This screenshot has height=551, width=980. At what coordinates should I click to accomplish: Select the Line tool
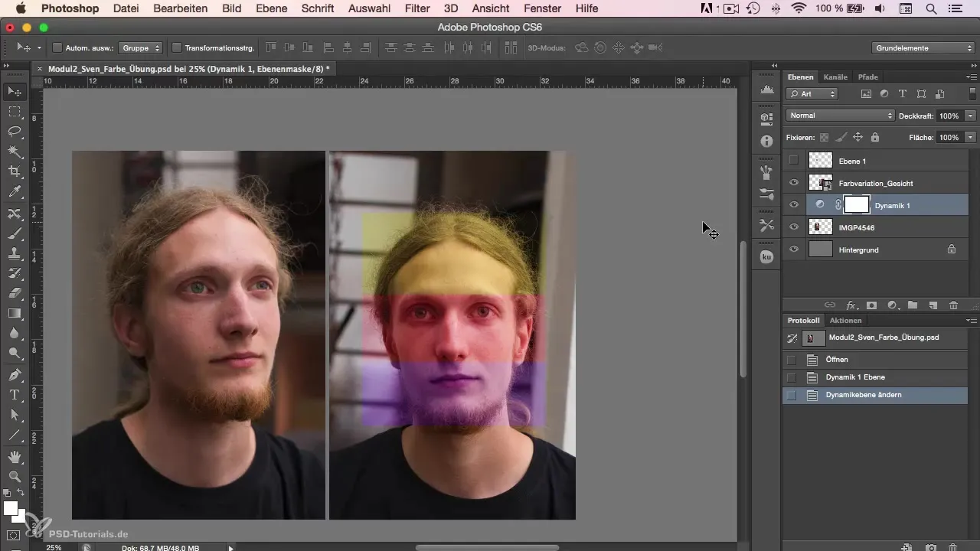(15, 435)
